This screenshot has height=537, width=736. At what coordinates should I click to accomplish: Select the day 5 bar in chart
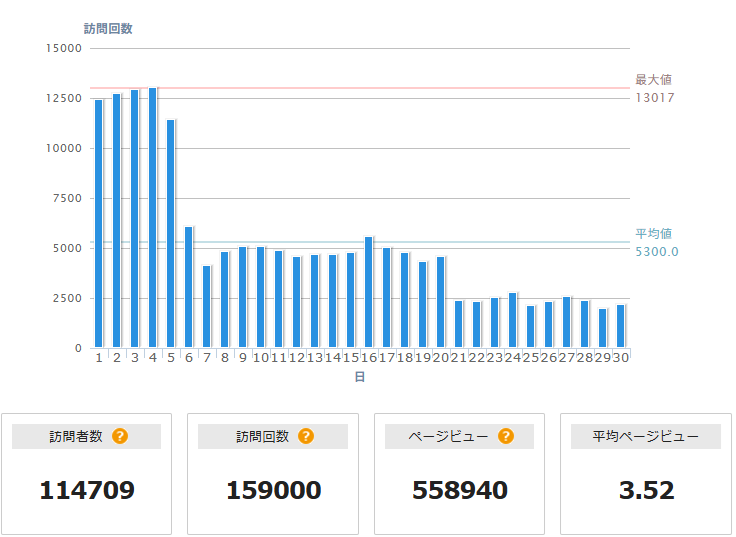170,233
